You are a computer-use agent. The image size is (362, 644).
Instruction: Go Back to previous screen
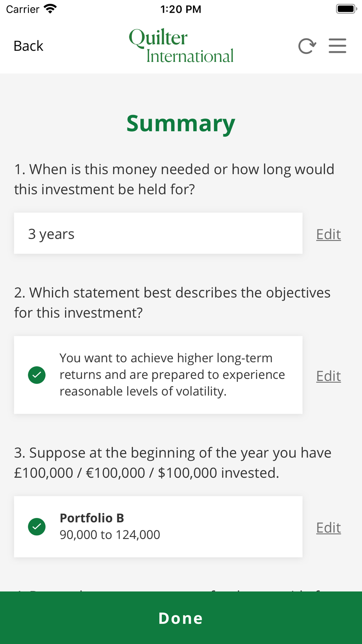click(28, 46)
